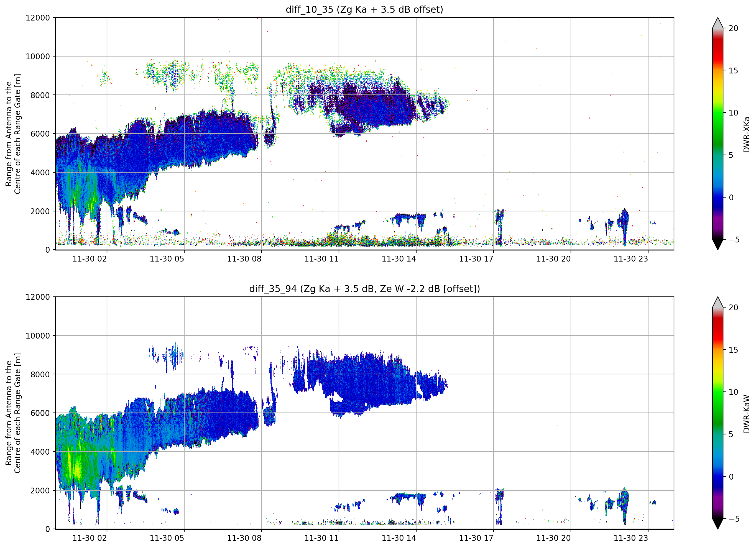Click the 11-30 23 tick label of bottom plot
The width and height of the screenshot is (756, 548).
tap(631, 538)
